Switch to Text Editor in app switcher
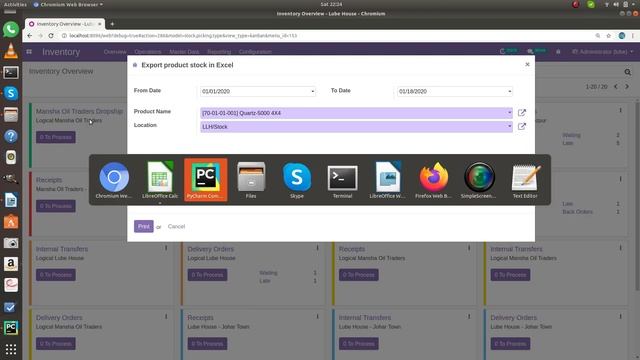 pyautogui.click(x=525, y=180)
